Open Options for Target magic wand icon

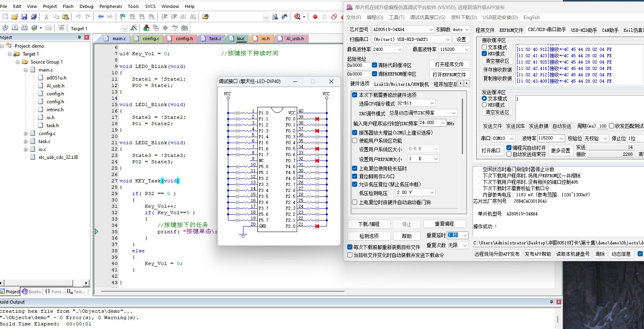[x=134, y=28]
